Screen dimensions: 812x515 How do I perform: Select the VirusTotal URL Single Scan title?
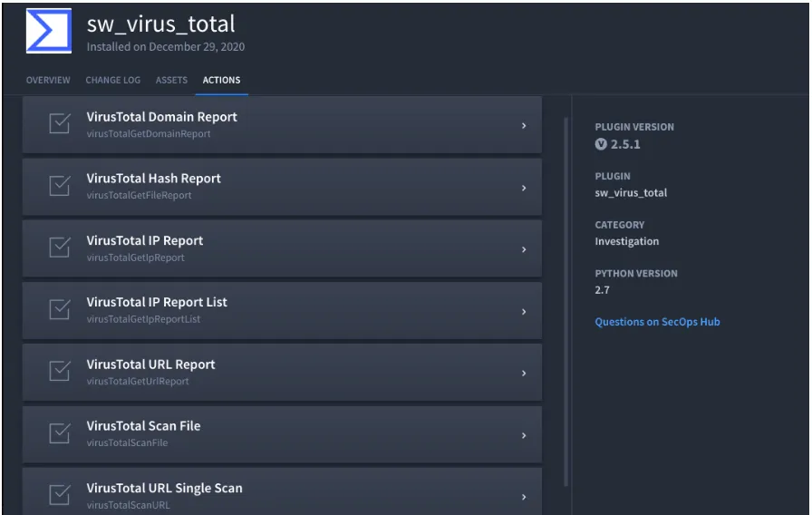click(x=164, y=489)
